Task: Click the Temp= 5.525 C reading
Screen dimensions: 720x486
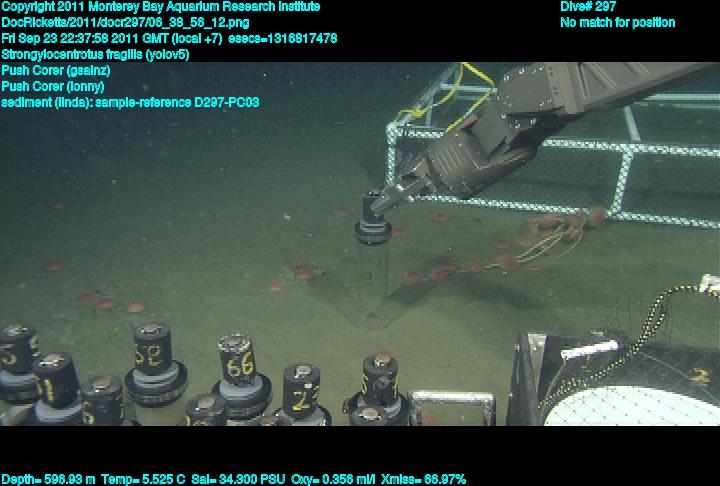Action: click(143, 479)
